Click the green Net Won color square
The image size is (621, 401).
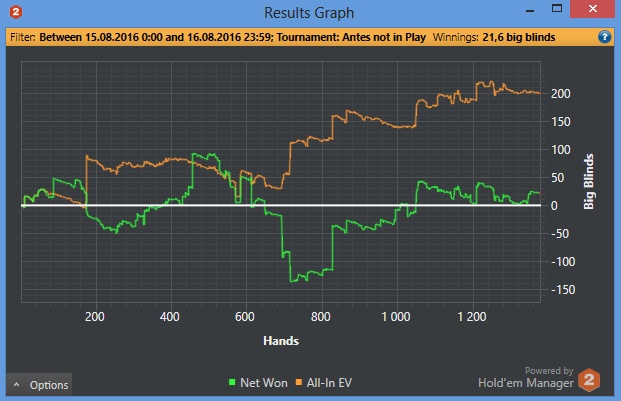[232, 382]
